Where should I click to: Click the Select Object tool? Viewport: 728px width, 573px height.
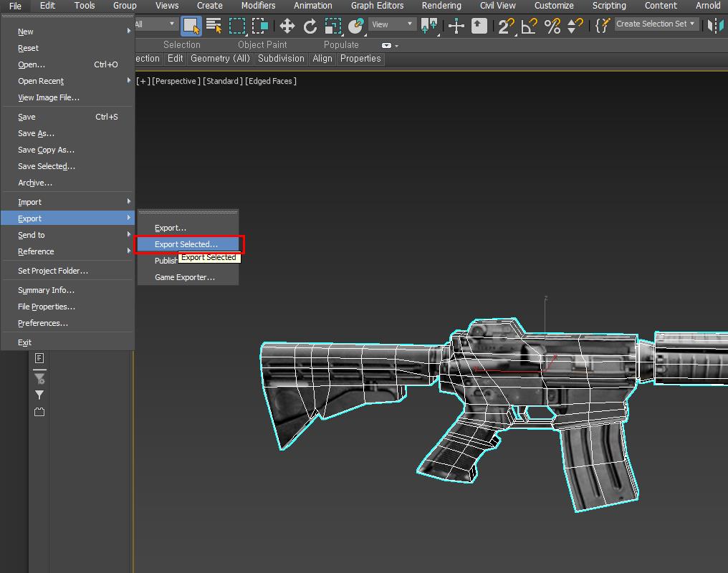click(191, 27)
